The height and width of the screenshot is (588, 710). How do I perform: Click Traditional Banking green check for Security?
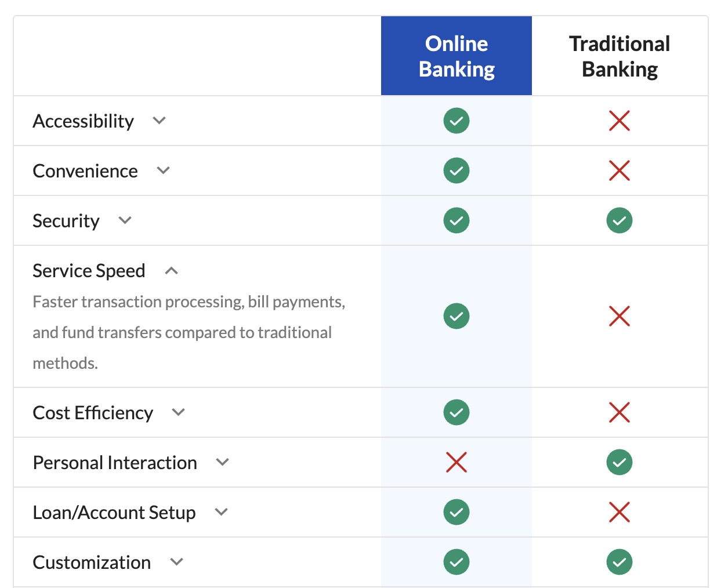(x=619, y=220)
